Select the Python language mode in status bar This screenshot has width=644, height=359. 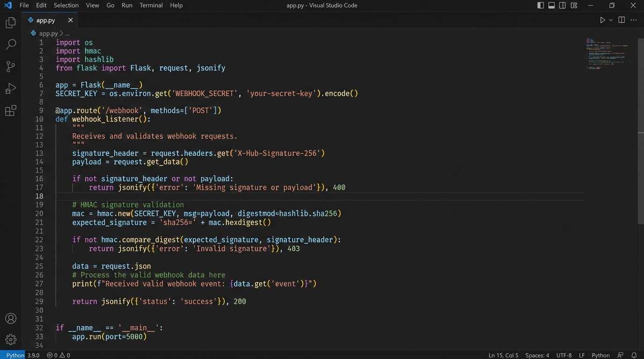click(x=600, y=355)
